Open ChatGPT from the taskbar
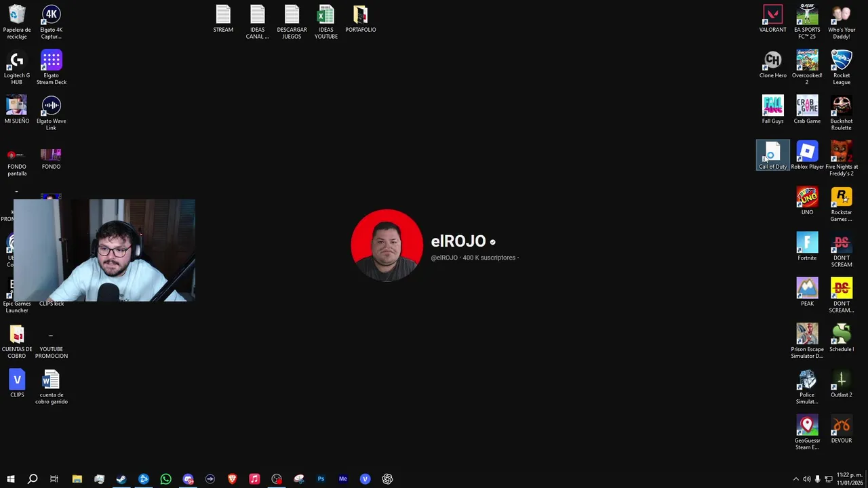Screen dimensions: 868x488 [387, 479]
